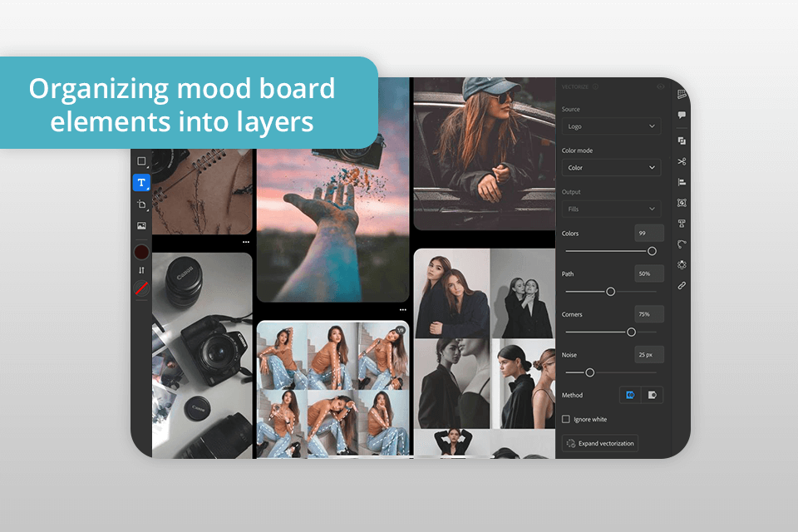Adjust the Colors slider handle
798x532 pixels.
pos(652,251)
